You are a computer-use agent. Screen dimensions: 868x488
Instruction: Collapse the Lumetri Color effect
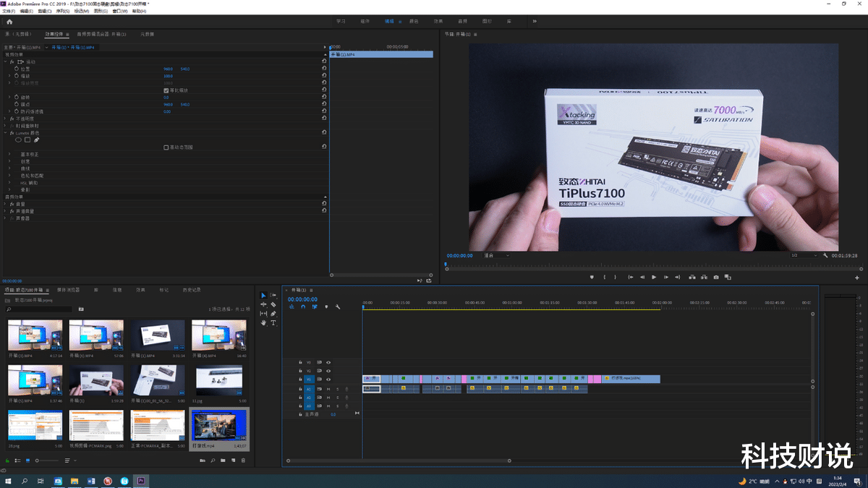[4, 132]
